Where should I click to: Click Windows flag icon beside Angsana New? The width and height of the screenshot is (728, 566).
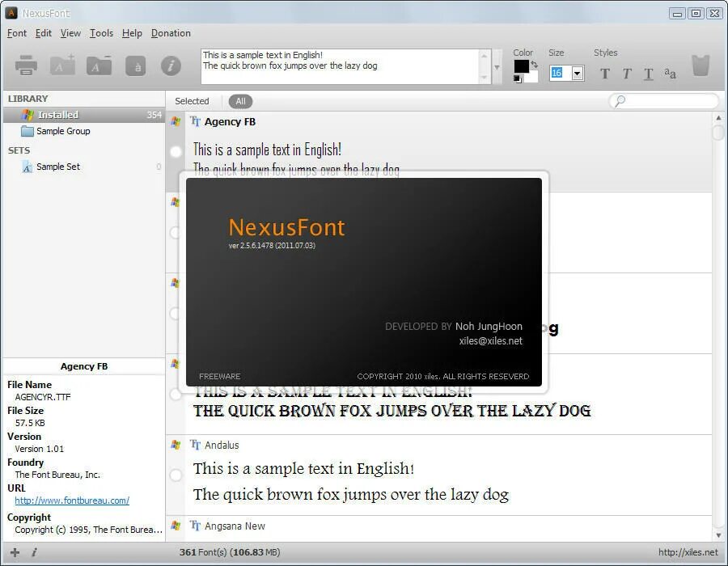176,526
